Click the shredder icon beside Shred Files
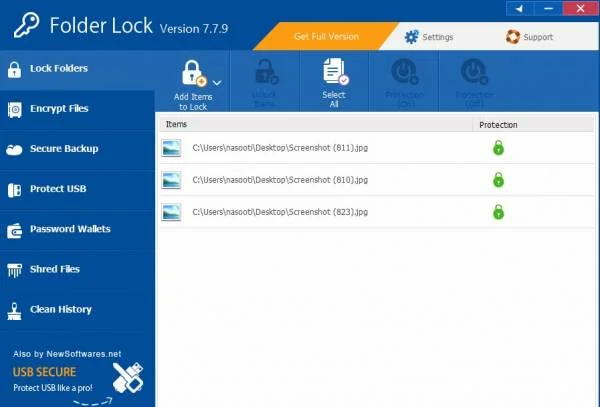 click(x=15, y=270)
